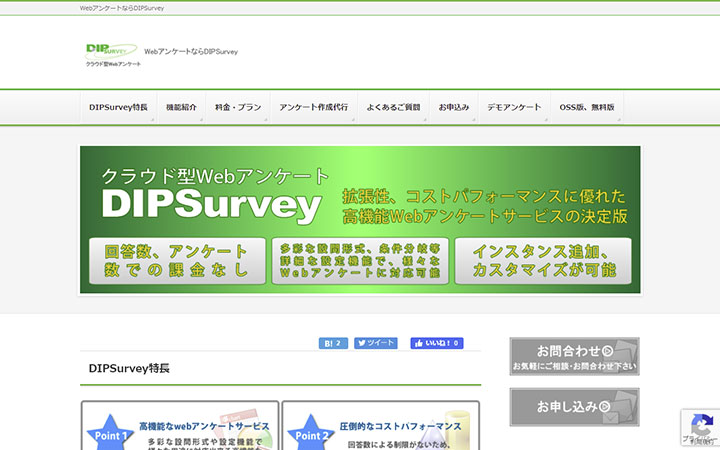Click the Point 1 star icon
The width and height of the screenshot is (720, 450).
pos(110,434)
